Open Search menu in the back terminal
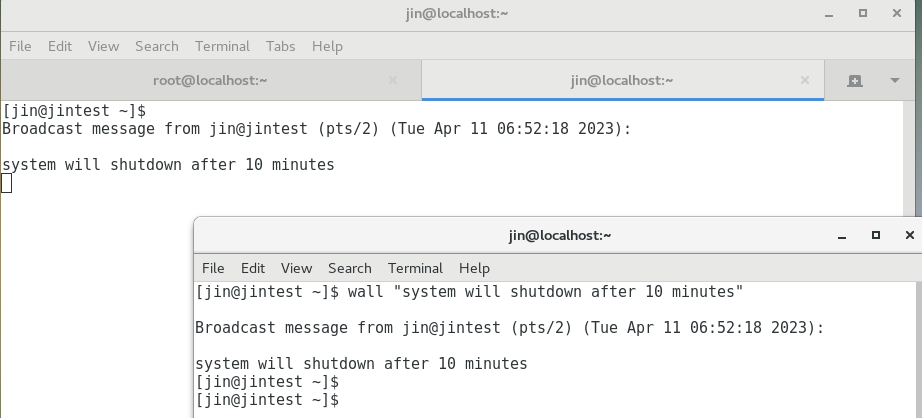Screen dimensions: 922x418 [156, 46]
